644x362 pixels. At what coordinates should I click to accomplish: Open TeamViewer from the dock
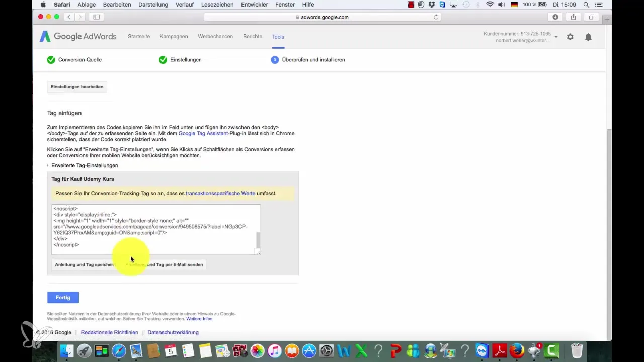482,350
